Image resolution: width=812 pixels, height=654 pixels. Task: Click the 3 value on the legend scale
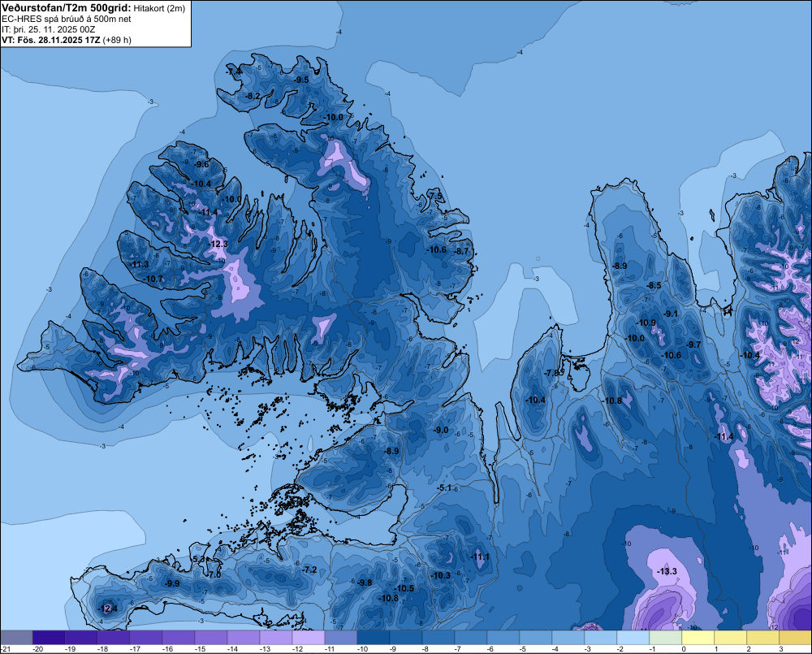(x=781, y=649)
